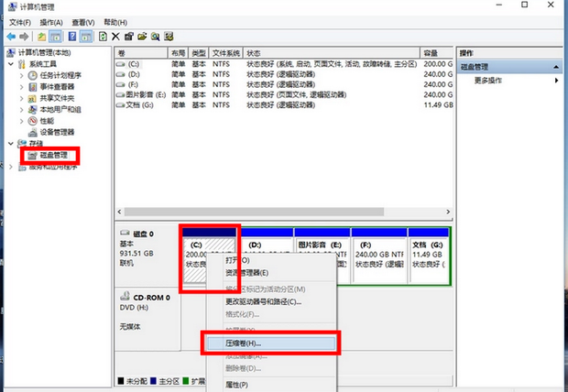568x392 pixels.
Task: Sort by the 容量 column header
Action: click(436, 53)
